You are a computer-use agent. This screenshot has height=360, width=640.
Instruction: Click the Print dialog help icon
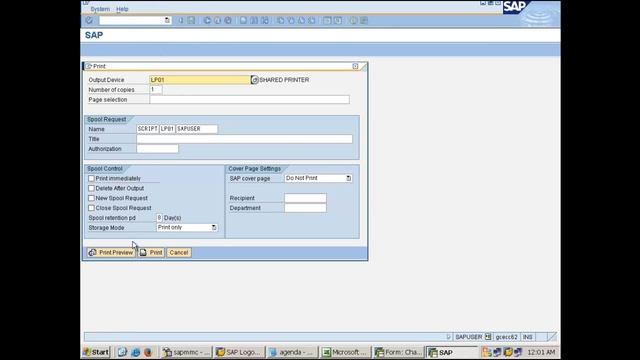click(x=355, y=66)
